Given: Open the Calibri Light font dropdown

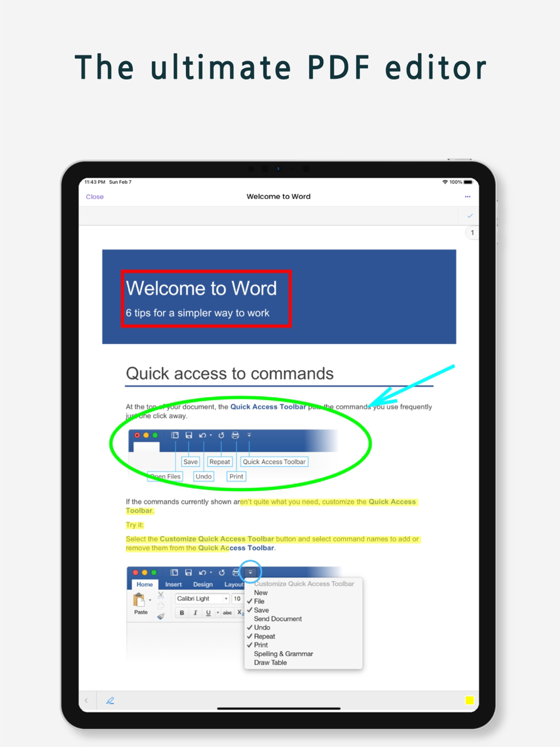Looking at the screenshot, I should point(202,599).
